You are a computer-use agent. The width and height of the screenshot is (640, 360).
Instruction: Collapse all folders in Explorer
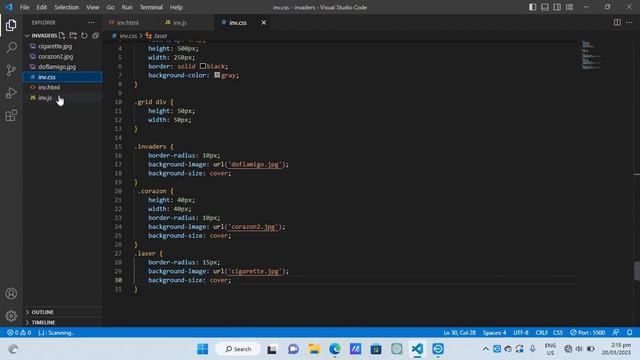[x=96, y=36]
